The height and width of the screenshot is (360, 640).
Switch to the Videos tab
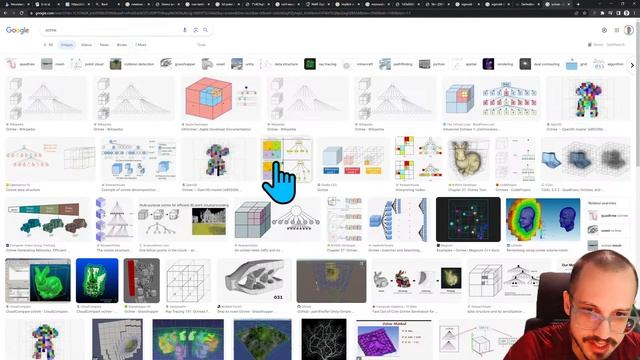(x=87, y=45)
